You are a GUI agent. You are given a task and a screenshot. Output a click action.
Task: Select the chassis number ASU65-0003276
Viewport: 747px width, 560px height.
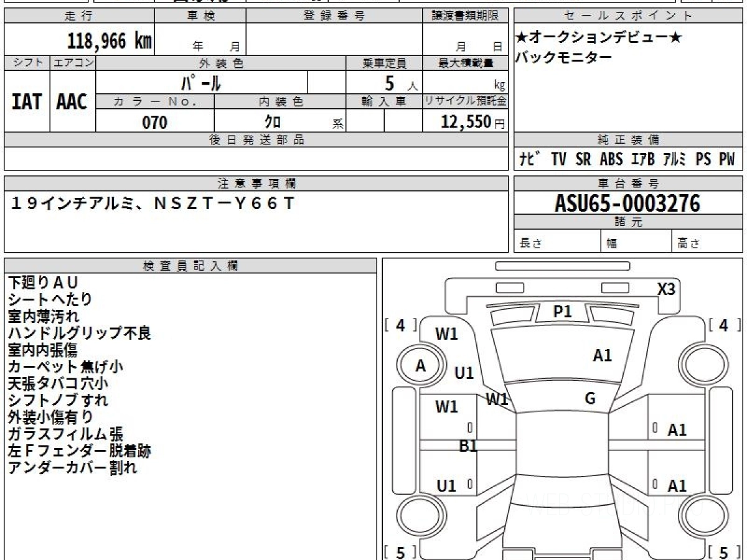click(x=627, y=203)
